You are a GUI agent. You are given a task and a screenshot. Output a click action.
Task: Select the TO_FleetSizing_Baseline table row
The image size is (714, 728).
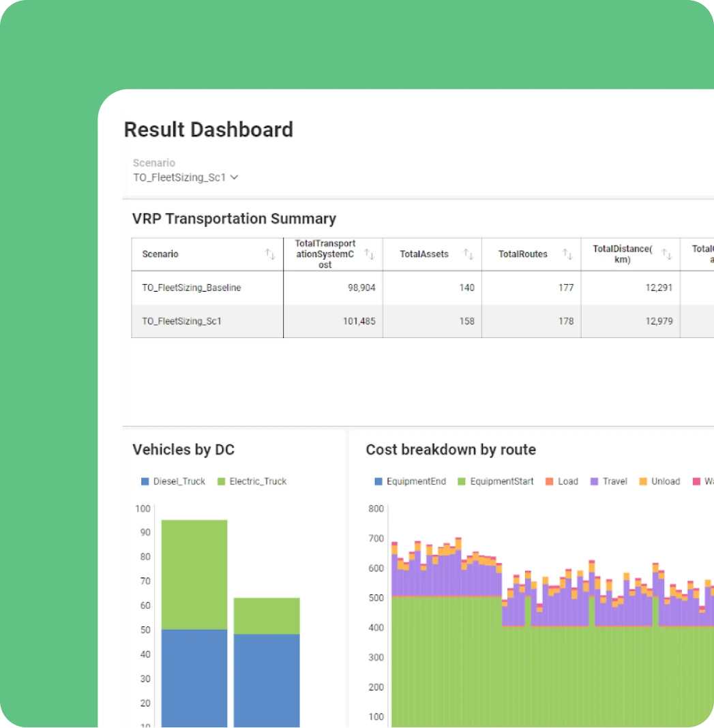[x=422, y=288]
